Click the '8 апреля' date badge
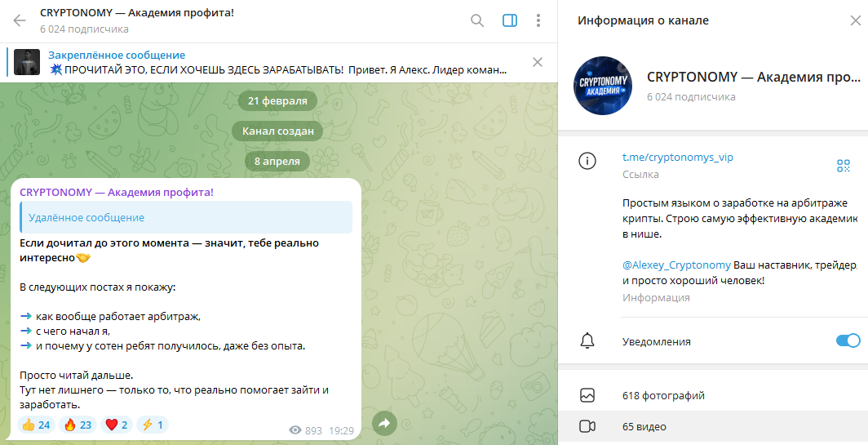 tap(277, 162)
